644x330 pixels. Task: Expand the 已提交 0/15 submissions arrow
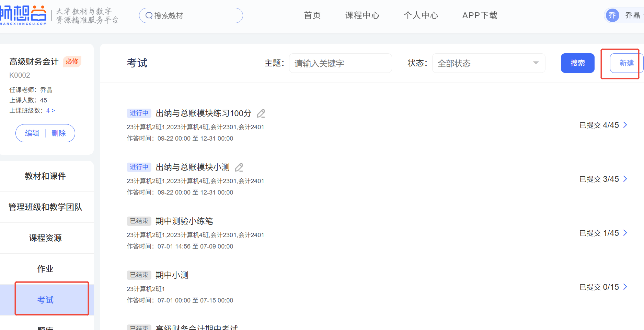click(625, 287)
